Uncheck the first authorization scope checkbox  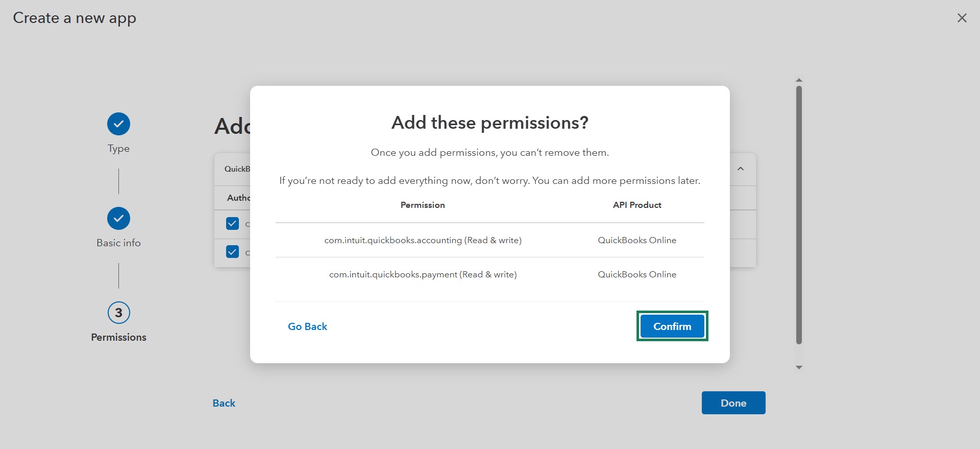pyautogui.click(x=232, y=224)
